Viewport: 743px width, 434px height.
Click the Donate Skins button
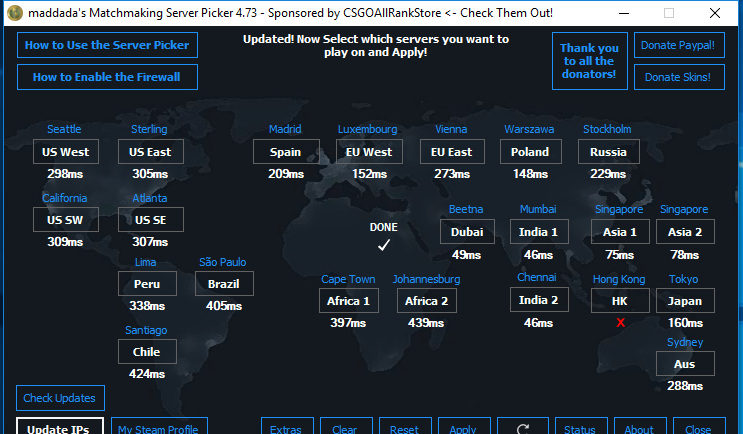(679, 77)
